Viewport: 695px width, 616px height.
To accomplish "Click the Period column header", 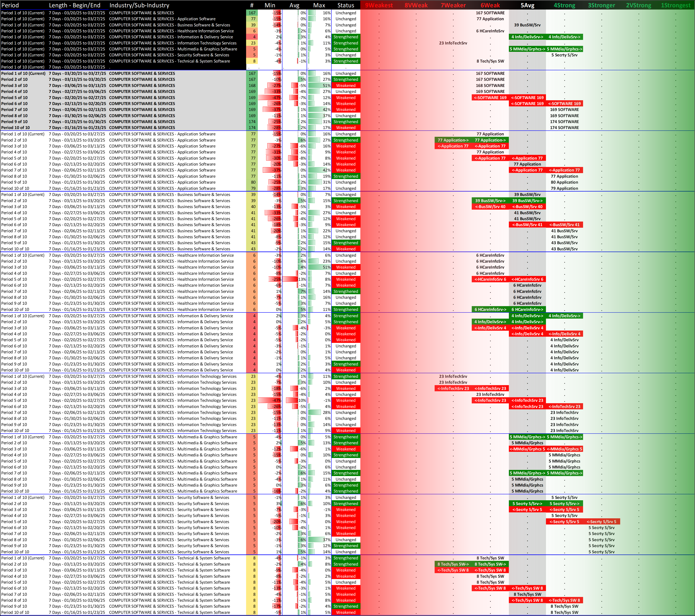I will (x=10, y=5).
